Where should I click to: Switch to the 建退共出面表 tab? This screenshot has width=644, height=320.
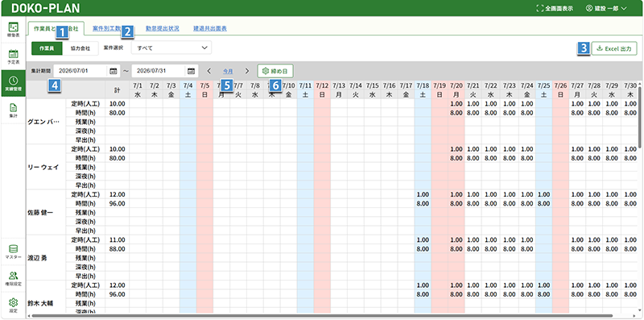pyautogui.click(x=210, y=29)
